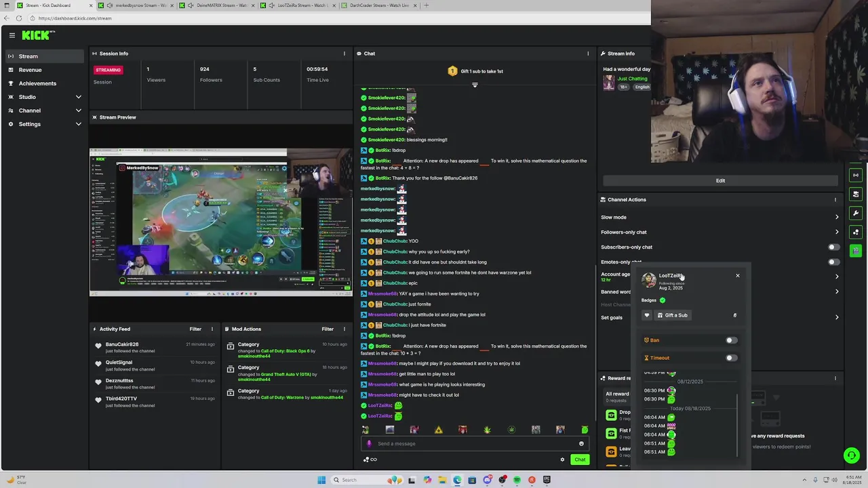Expand the Studio sidebar section
Screen dimensions: 868x488
78,97
